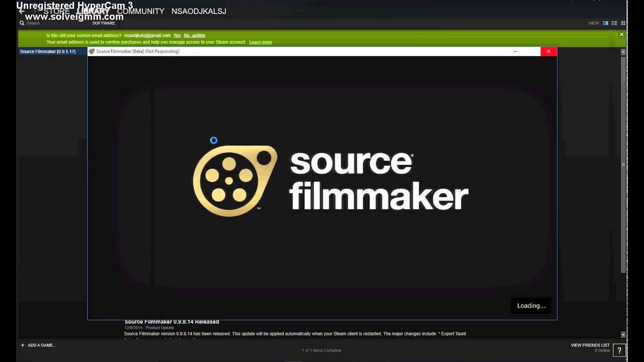Click the '12/8/2014 - Product Update' text

click(x=149, y=328)
